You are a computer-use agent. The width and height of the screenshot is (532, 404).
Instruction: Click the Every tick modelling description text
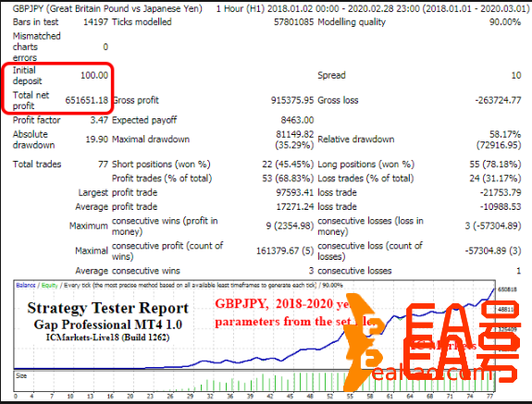click(x=190, y=286)
